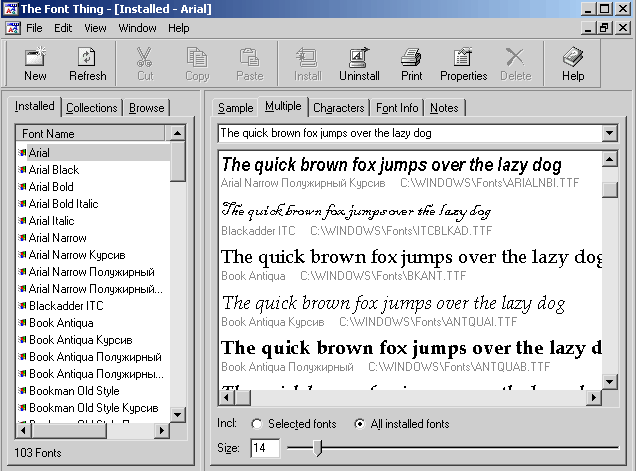
Task: Open the View menu
Action: (95, 28)
